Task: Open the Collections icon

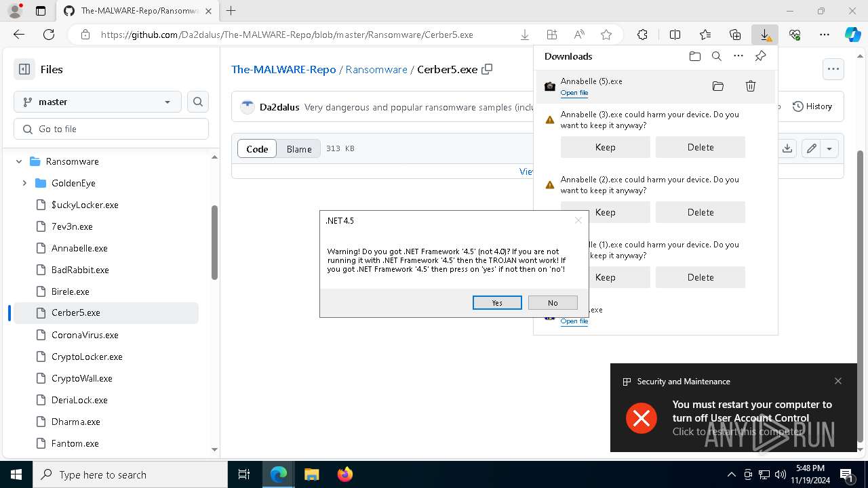Action: tap(735, 35)
